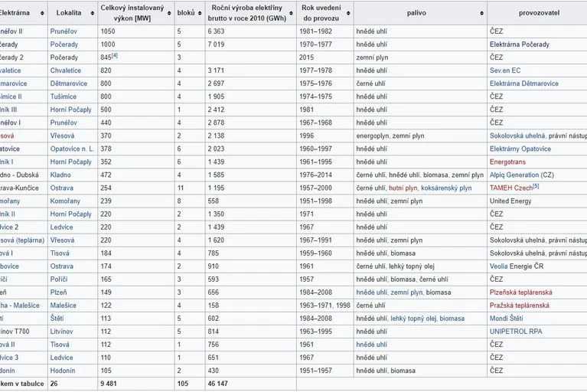The width and height of the screenshot is (587, 392).
Task: Open the Plzeň locality link
Action: click(x=58, y=292)
